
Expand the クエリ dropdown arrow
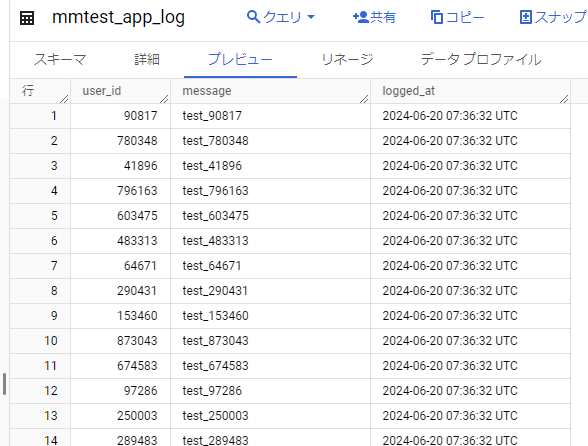click(x=311, y=17)
